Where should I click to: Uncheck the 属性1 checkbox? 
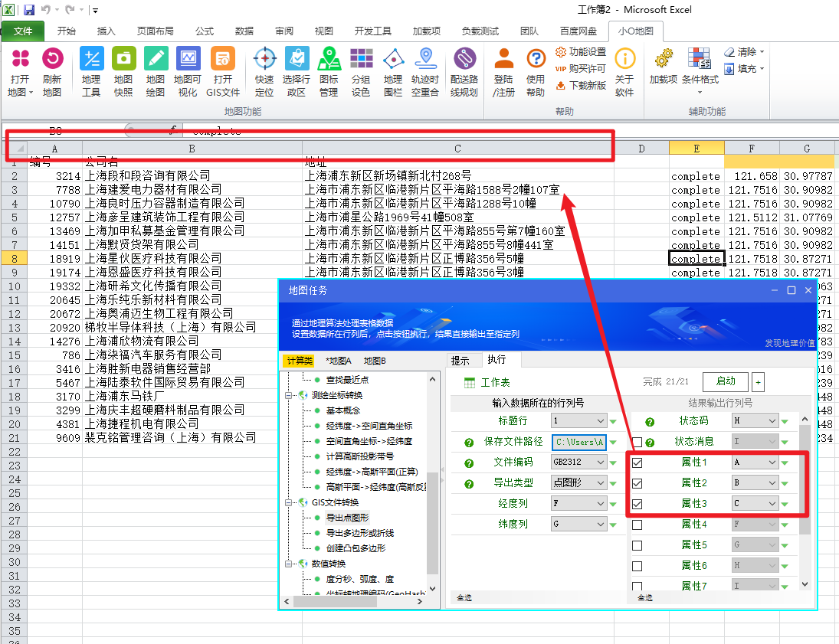click(x=637, y=463)
